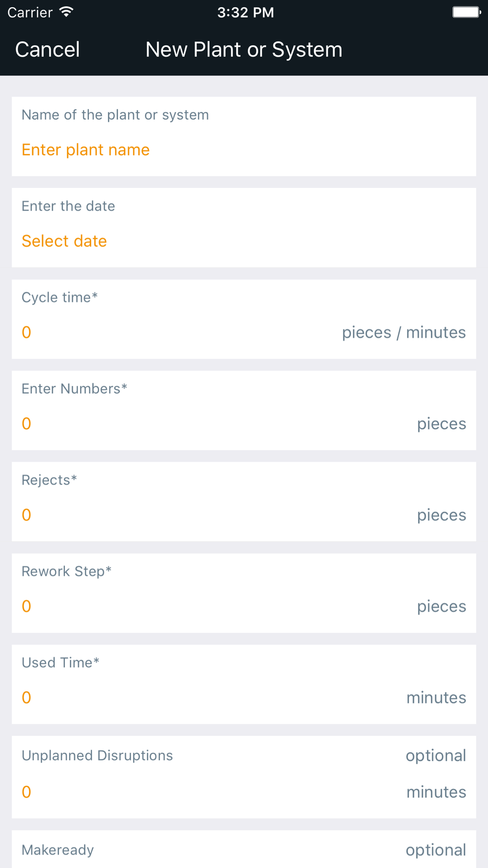Image resolution: width=488 pixels, height=868 pixels.
Task: Tap the 3:32 PM clock in status bar
Action: 245,12
